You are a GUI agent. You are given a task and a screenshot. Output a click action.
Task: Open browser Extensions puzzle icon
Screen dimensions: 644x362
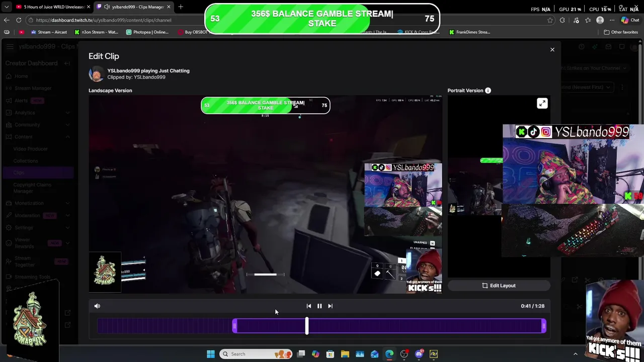click(x=562, y=20)
